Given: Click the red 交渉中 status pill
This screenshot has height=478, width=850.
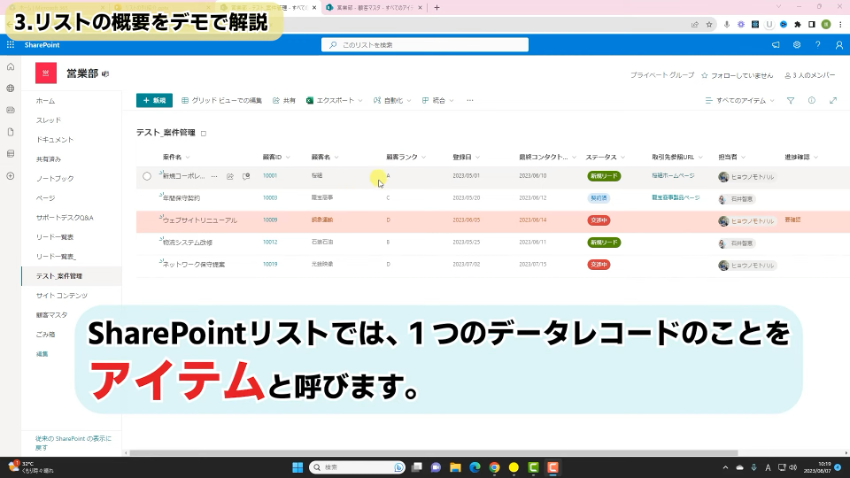Looking at the screenshot, I should click(x=598, y=220).
